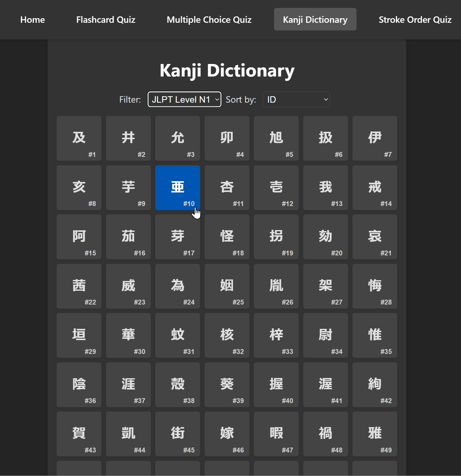The height and width of the screenshot is (476, 461).
Task: Select kanji card #19 拐
Action: pos(276,237)
